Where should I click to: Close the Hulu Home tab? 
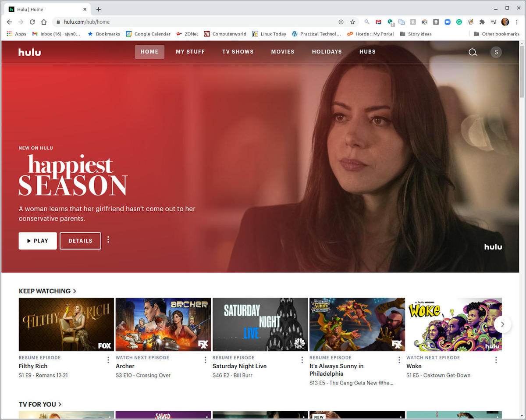coord(85,9)
